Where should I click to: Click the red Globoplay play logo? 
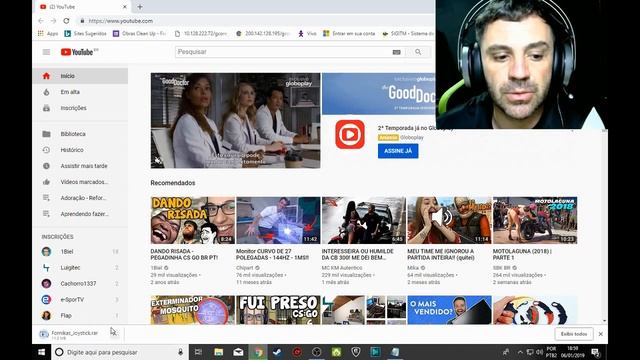(x=350, y=134)
